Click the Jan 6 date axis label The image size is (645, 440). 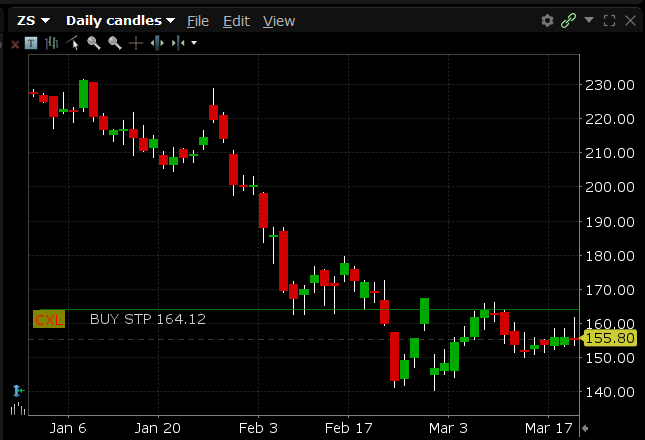pos(68,428)
